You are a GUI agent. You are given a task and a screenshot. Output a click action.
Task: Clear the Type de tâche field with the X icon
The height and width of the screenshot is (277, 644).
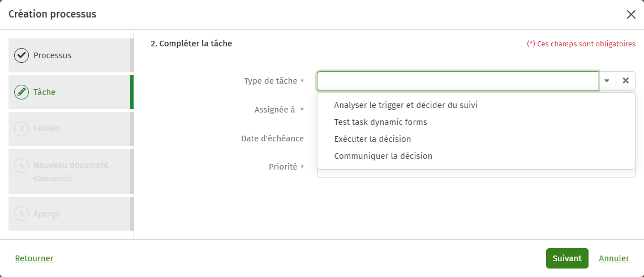coord(625,81)
